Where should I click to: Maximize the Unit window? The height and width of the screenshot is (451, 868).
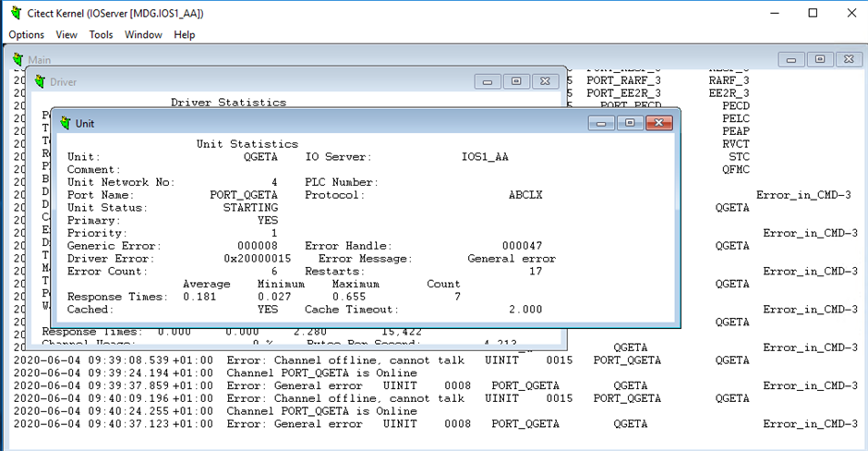pos(630,123)
